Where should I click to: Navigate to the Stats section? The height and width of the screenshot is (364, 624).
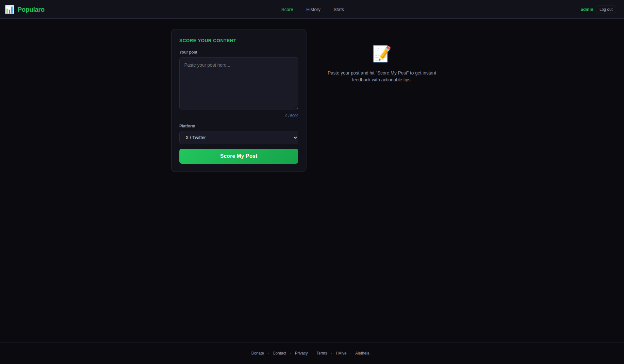pyautogui.click(x=338, y=9)
